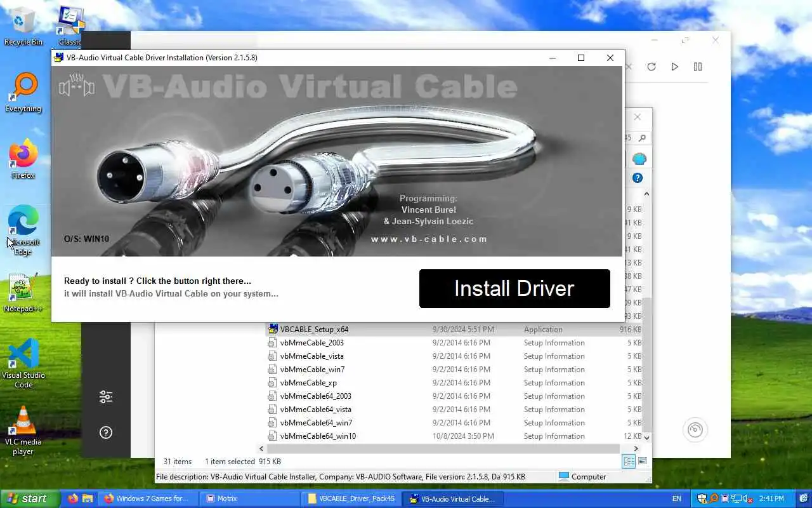The width and height of the screenshot is (812, 508).
Task: Click the Computer label in Explorer status bar
Action: 589,477
